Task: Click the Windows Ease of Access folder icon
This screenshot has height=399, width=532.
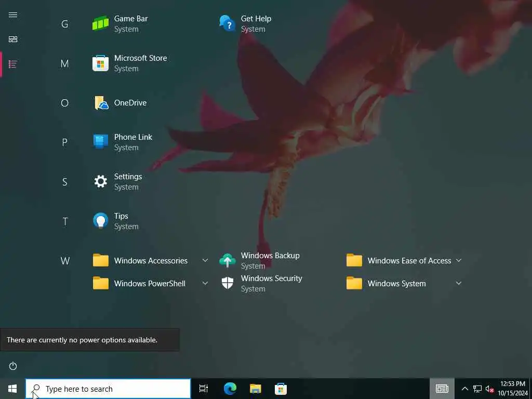Action: (x=354, y=261)
